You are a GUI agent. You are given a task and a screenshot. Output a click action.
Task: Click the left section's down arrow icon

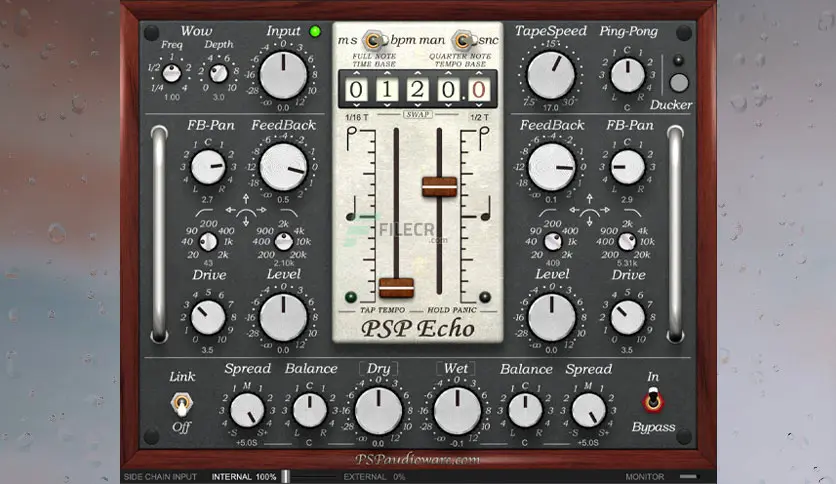[246, 221]
